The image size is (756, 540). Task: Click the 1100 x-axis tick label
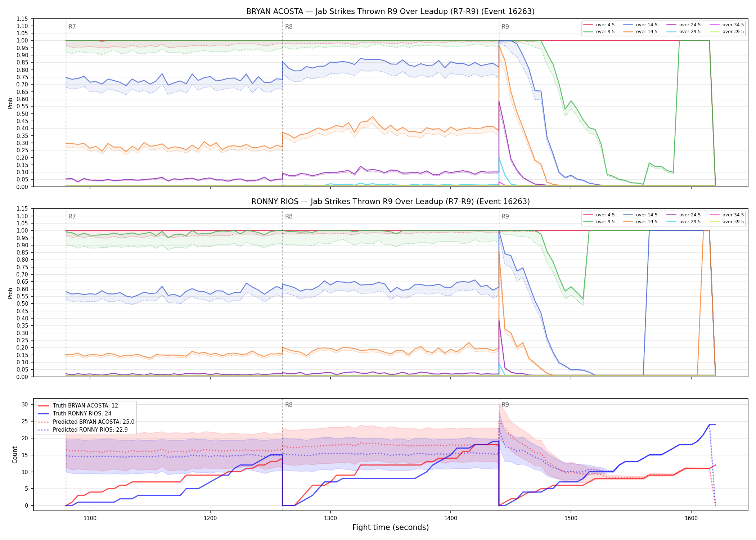[x=90, y=518]
